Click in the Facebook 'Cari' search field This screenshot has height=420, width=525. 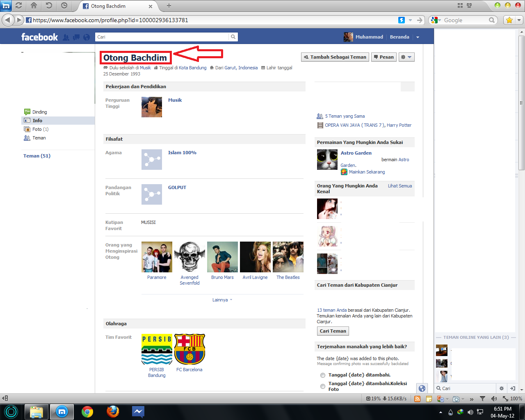click(162, 37)
